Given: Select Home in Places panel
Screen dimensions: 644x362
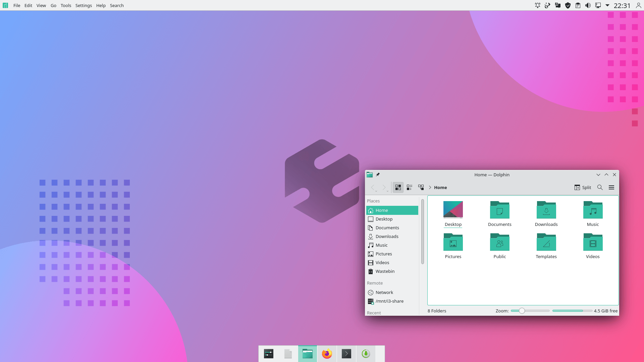Looking at the screenshot, I should pos(392,210).
